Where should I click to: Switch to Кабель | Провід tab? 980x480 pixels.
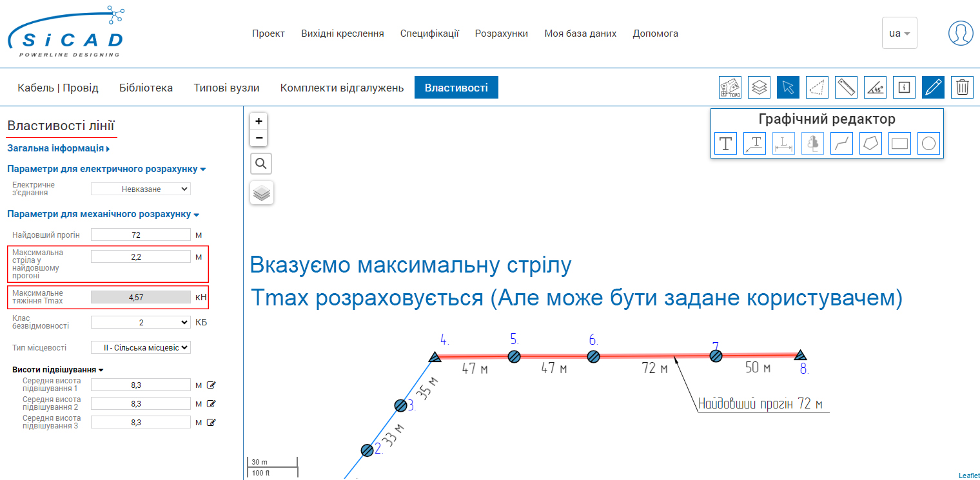click(58, 88)
